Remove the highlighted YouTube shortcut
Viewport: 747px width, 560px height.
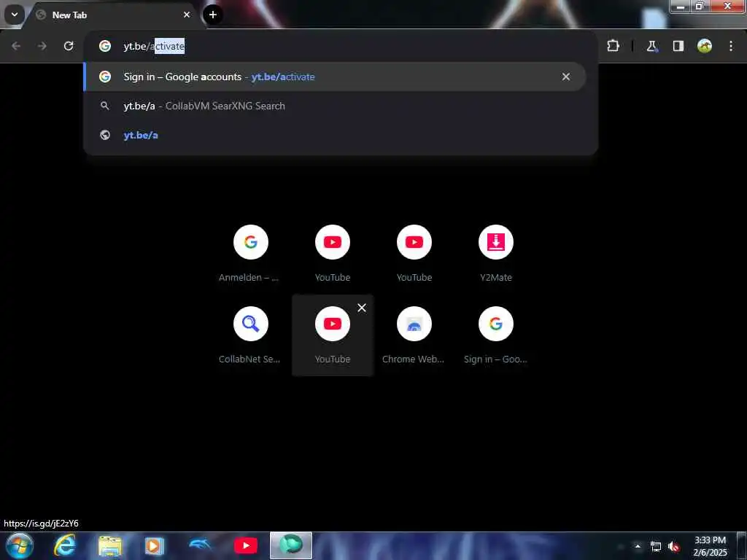point(362,308)
